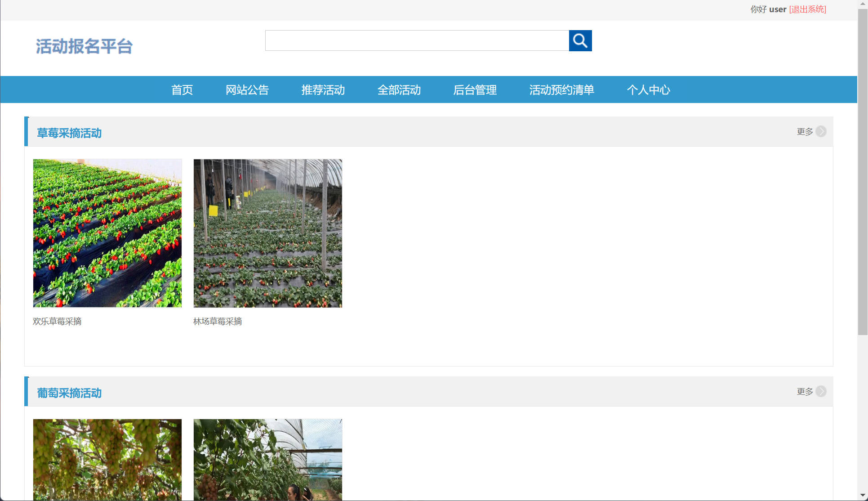View 推荐活动 section
Screen dimensions: 868x501
click(x=323, y=89)
